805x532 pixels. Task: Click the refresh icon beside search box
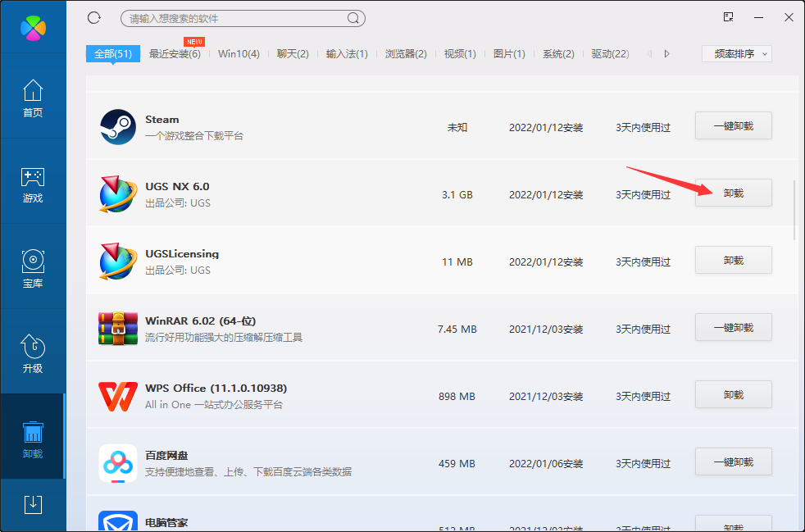click(x=94, y=18)
